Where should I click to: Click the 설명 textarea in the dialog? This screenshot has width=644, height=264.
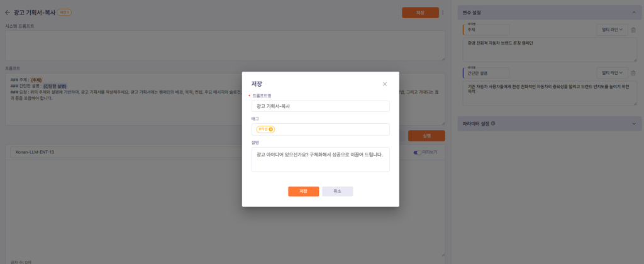tap(320, 159)
